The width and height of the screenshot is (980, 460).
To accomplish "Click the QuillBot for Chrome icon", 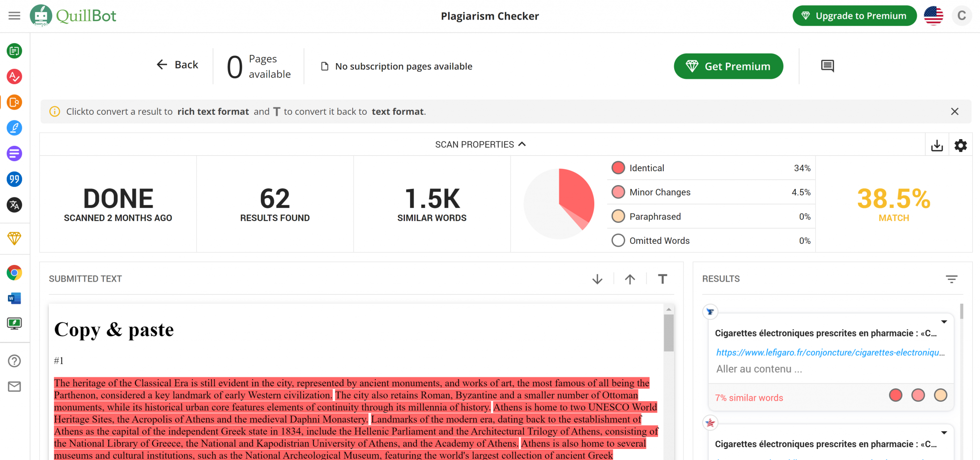I will 14,273.
